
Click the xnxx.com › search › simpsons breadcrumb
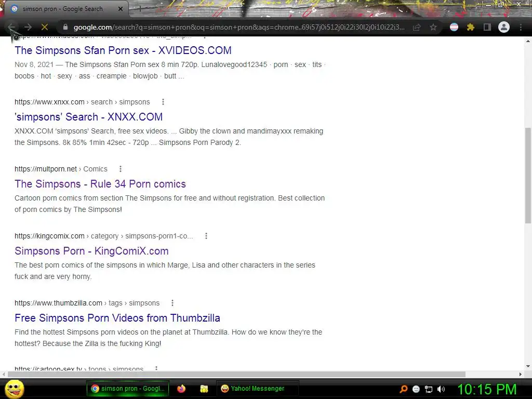click(x=82, y=102)
